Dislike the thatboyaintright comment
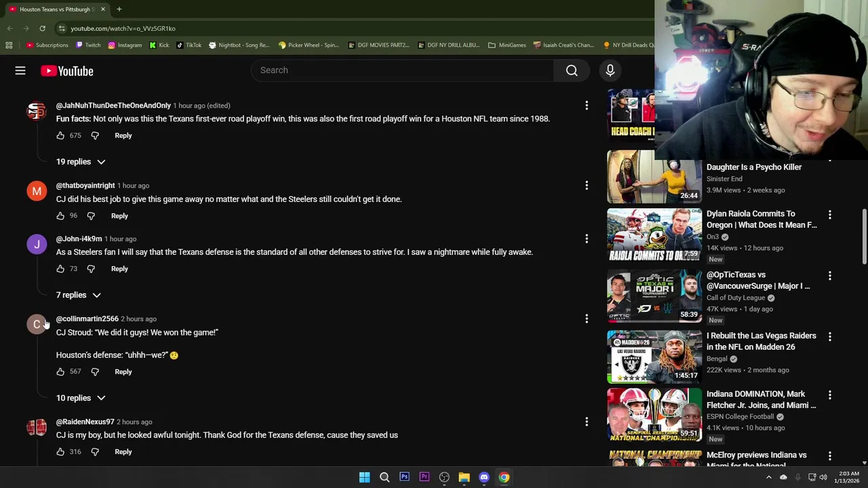This screenshot has height=488, width=868. coord(91,216)
